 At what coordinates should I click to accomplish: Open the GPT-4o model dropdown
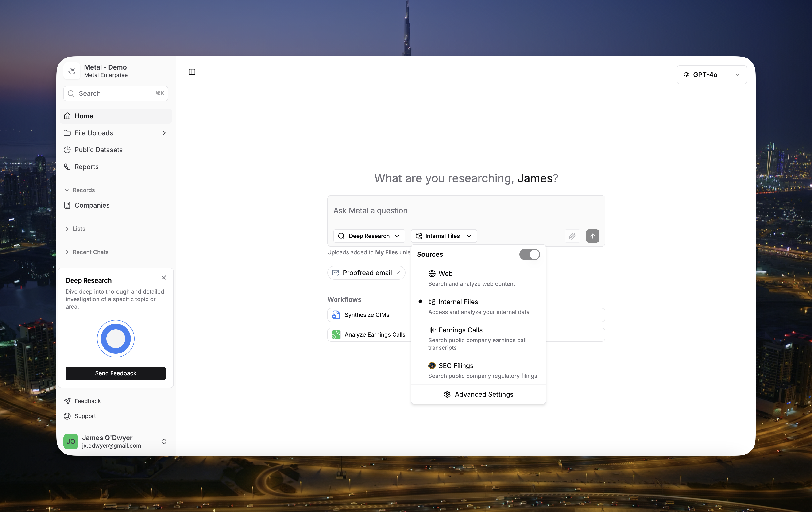click(711, 74)
